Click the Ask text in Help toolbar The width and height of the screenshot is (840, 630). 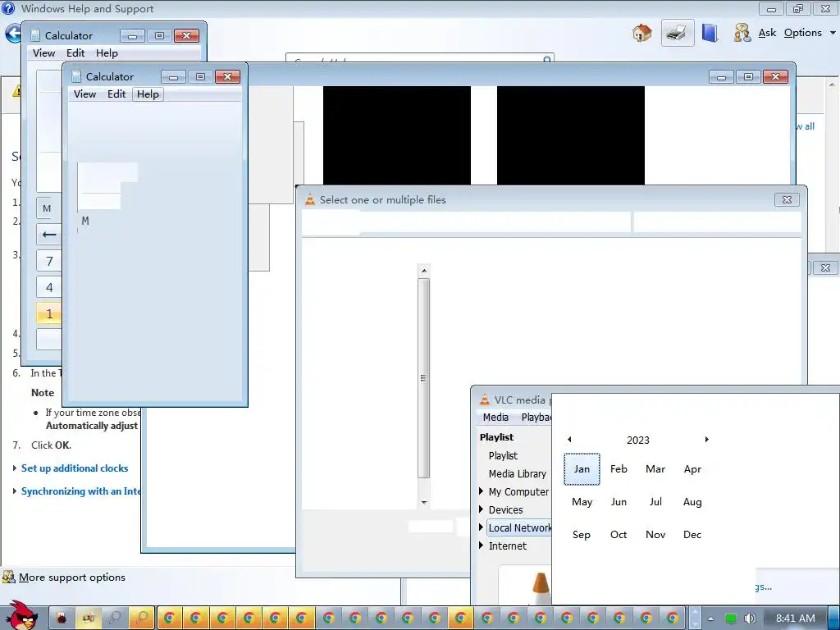767,33
